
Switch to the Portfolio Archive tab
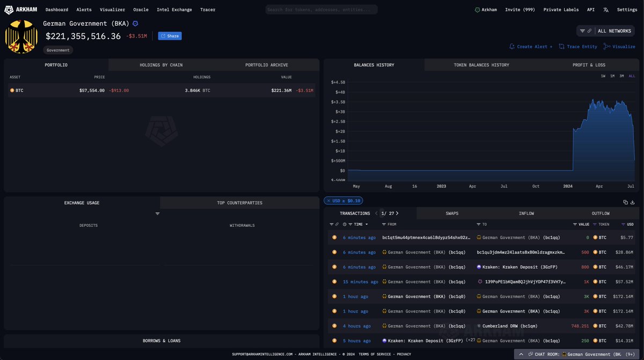click(x=267, y=65)
